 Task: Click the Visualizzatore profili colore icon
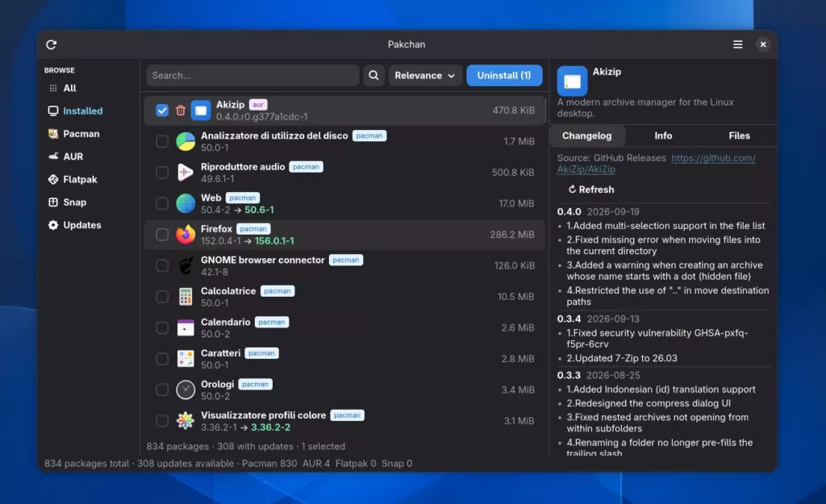click(186, 421)
